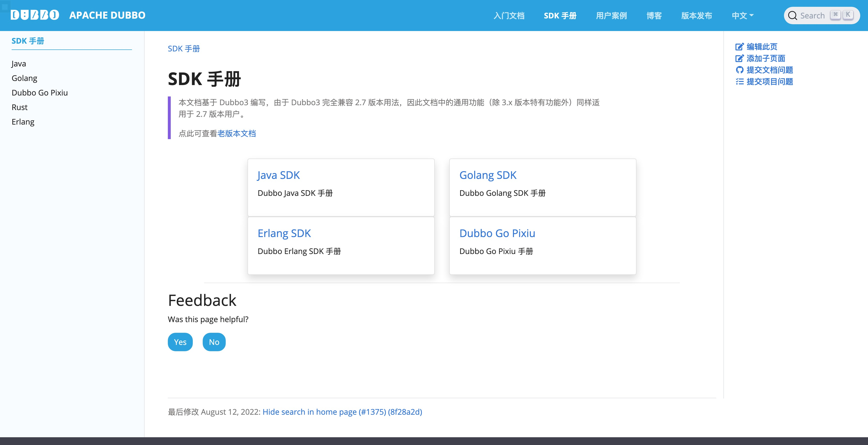868x445 pixels.
Task: Go to the 博客 nav item
Action: 654,16
